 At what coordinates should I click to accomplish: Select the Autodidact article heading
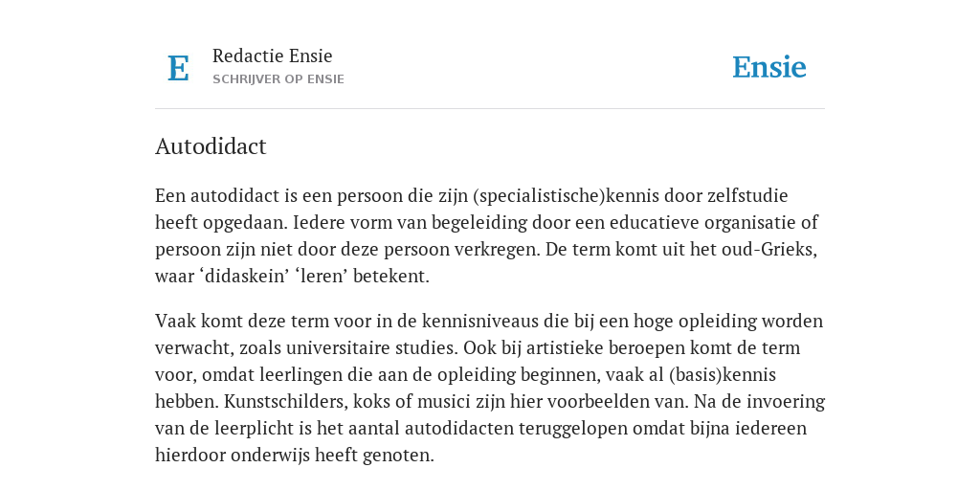coord(211,146)
